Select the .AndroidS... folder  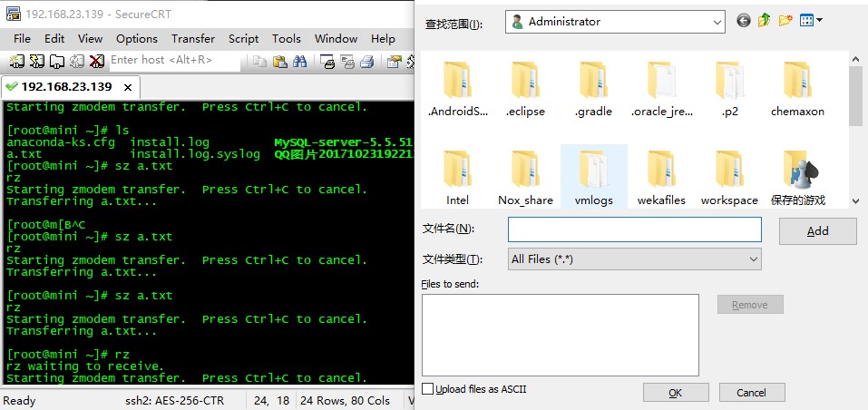(457, 89)
